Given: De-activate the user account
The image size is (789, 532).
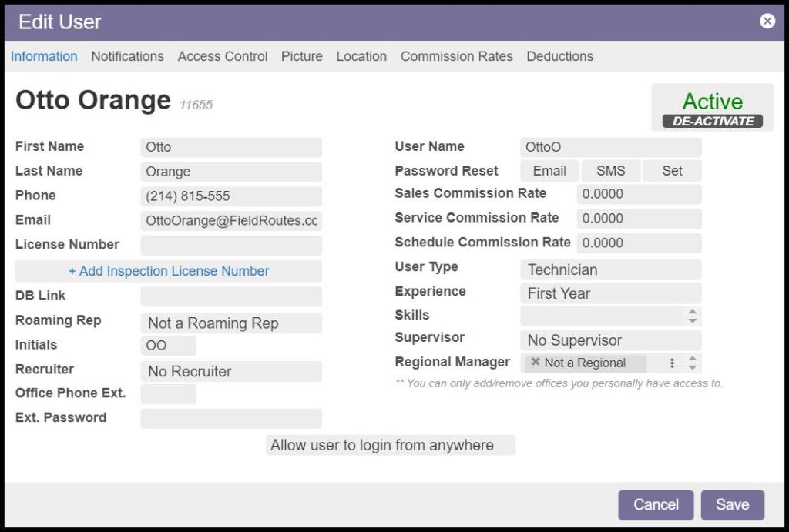Looking at the screenshot, I should (x=713, y=122).
